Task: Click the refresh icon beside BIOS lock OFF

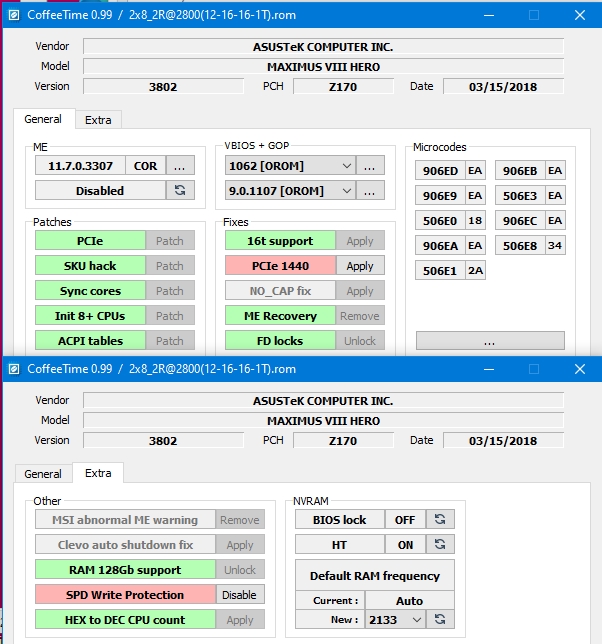Action: (x=440, y=520)
